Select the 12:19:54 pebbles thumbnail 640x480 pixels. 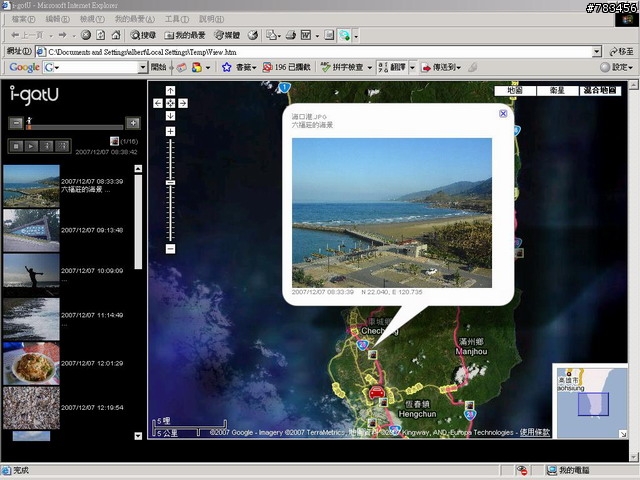click(31, 407)
